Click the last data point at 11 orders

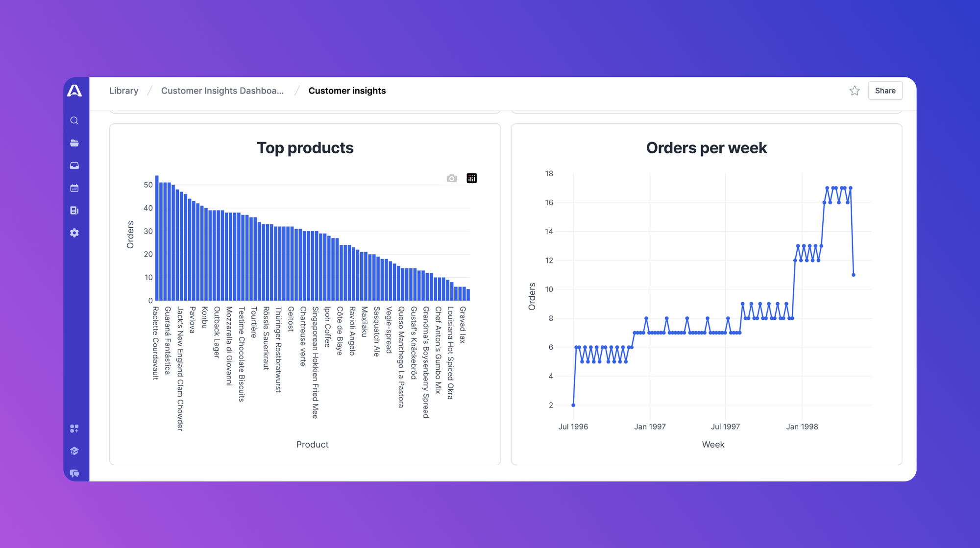click(x=854, y=275)
